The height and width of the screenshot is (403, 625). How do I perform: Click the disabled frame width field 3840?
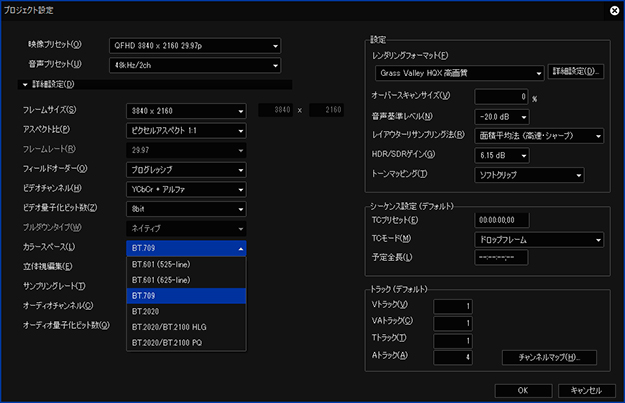click(275, 110)
